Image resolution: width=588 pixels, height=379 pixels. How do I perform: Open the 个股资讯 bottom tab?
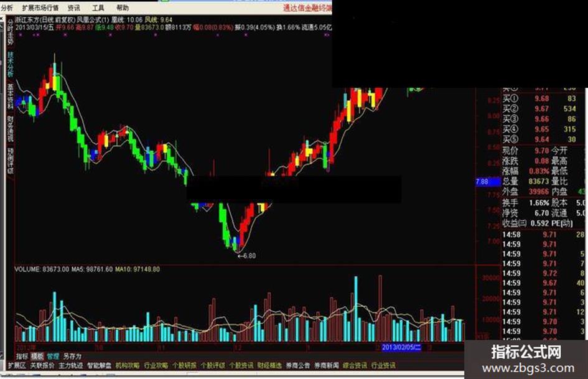point(241,365)
